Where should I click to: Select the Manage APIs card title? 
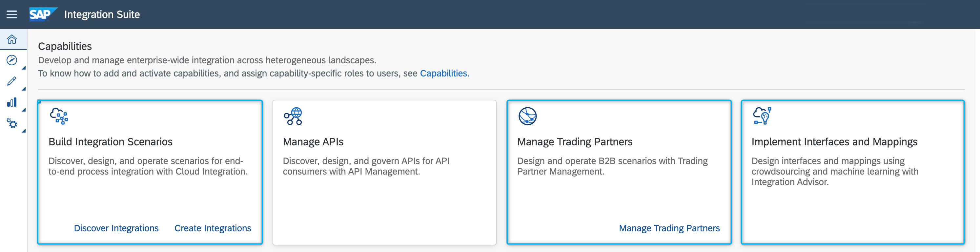[x=313, y=142]
